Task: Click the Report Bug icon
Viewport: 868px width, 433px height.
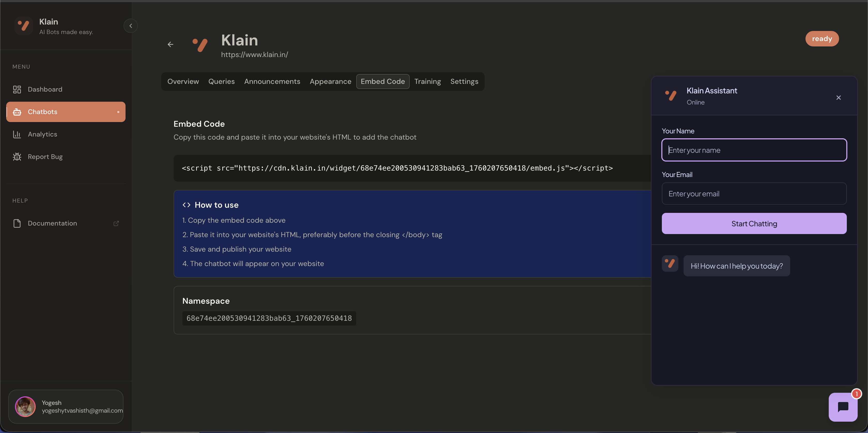Action: pyautogui.click(x=17, y=157)
